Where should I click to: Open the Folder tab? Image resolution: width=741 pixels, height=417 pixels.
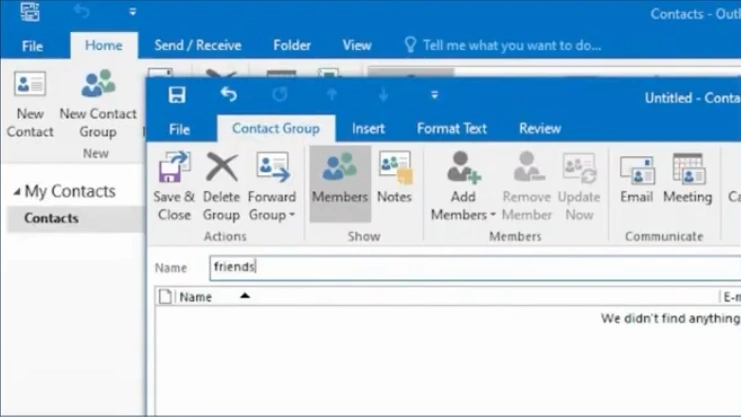tap(292, 45)
